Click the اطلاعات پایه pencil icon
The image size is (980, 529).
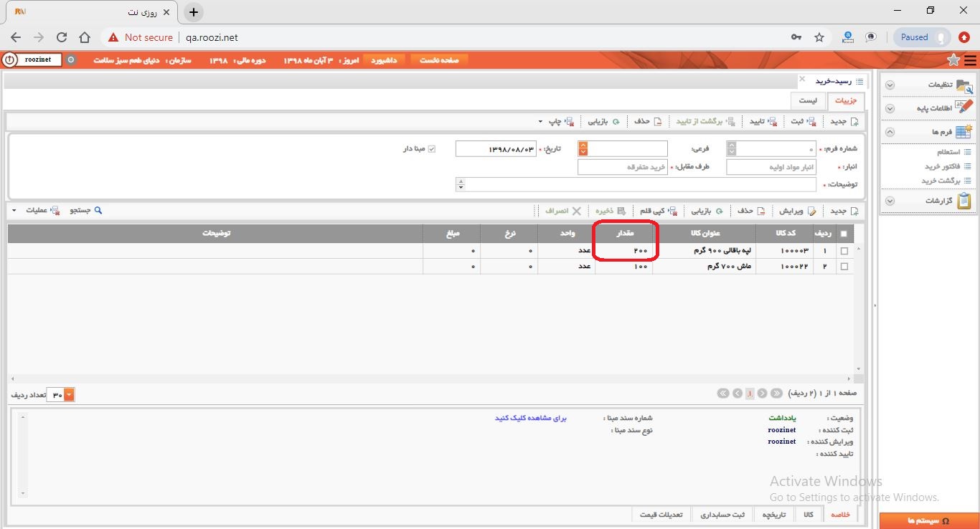tap(965, 108)
